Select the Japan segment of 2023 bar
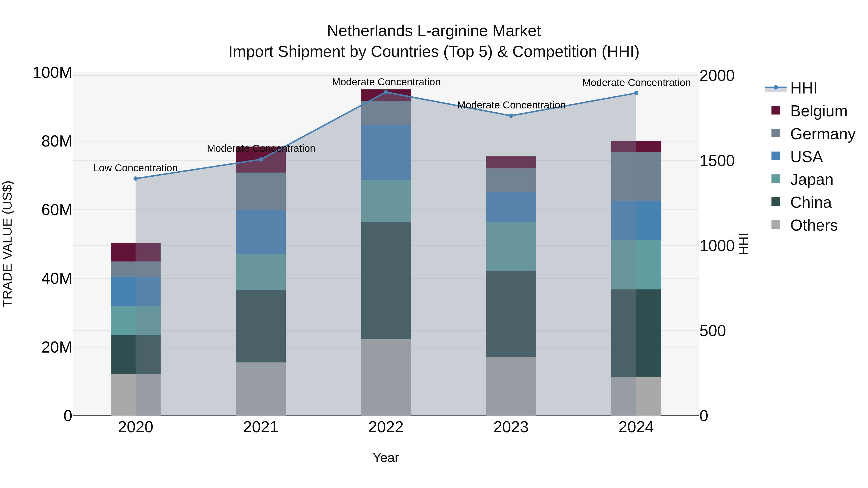 511,247
